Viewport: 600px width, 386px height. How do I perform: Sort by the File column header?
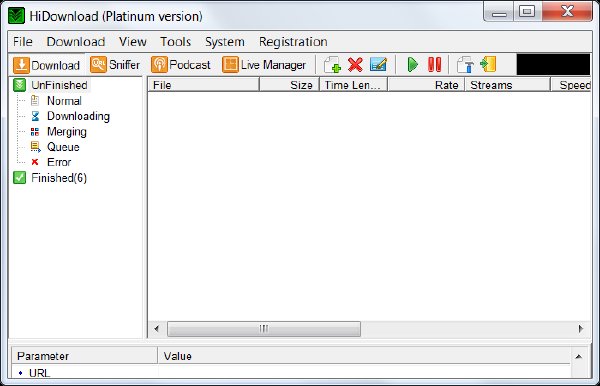(203, 85)
